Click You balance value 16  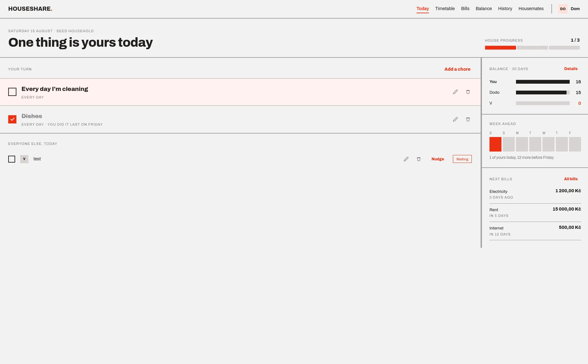pyautogui.click(x=578, y=82)
